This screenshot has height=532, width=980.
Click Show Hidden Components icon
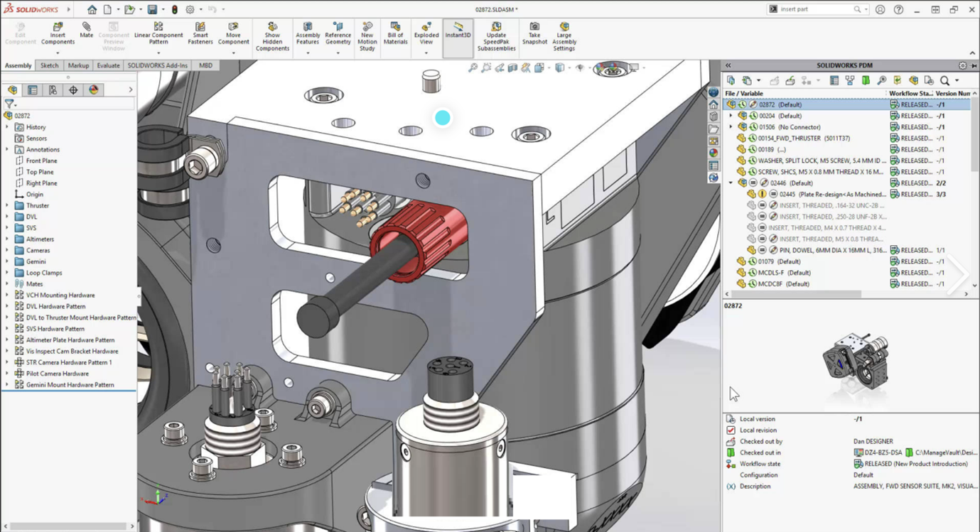(272, 27)
